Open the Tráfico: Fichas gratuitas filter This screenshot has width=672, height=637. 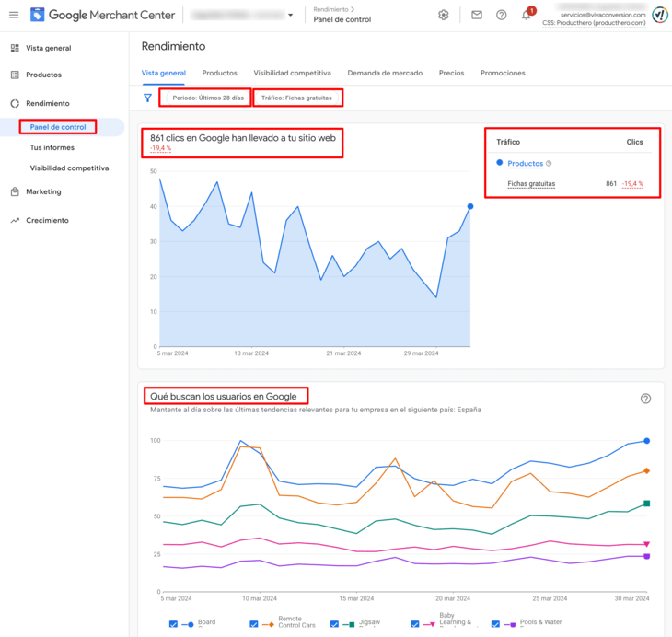click(x=296, y=98)
